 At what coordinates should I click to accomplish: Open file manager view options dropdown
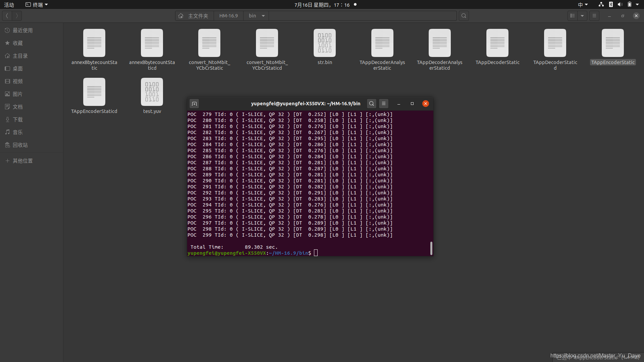[x=582, y=16]
